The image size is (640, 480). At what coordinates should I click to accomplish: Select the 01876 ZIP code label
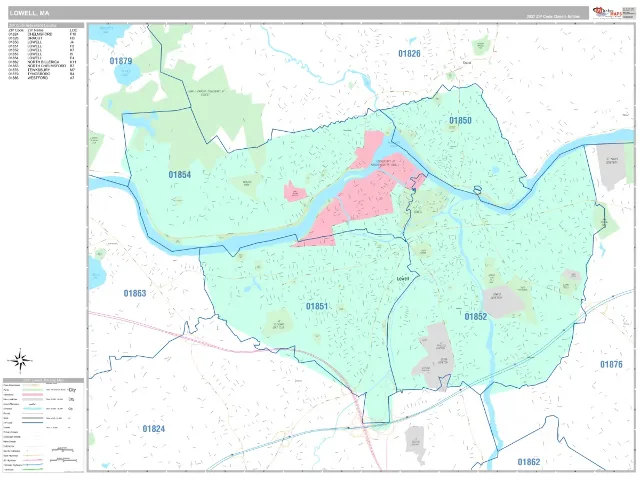tap(611, 364)
